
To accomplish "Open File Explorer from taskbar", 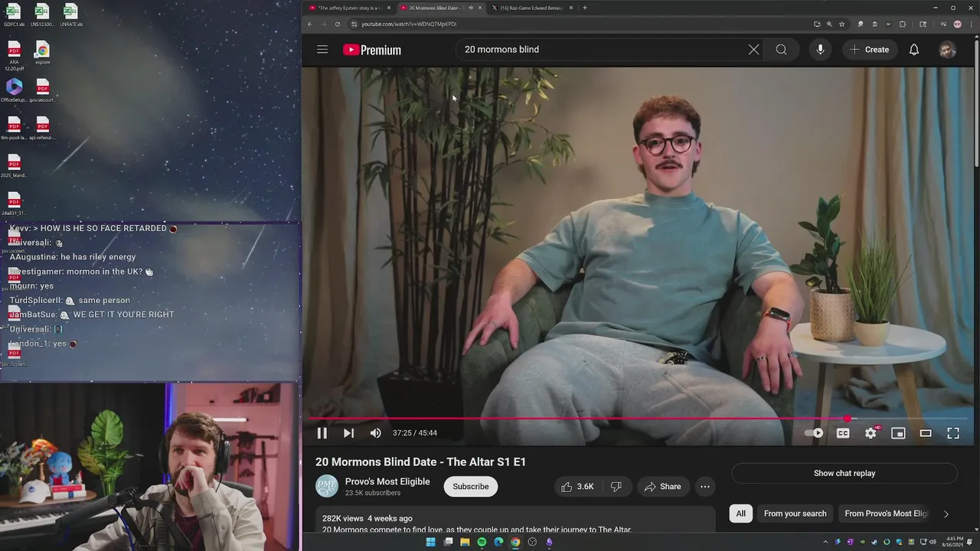I will (x=465, y=542).
